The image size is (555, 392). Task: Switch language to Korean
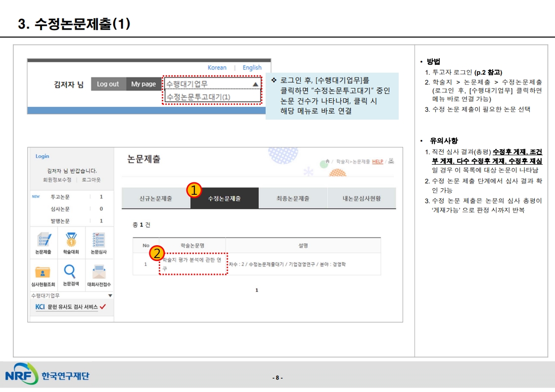pyautogui.click(x=217, y=67)
